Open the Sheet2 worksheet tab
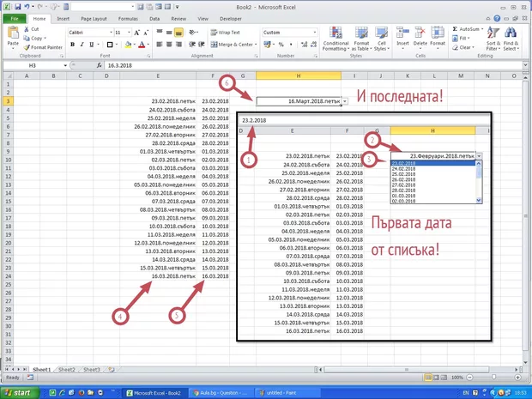The height and width of the screenshot is (399, 532). tap(66, 369)
